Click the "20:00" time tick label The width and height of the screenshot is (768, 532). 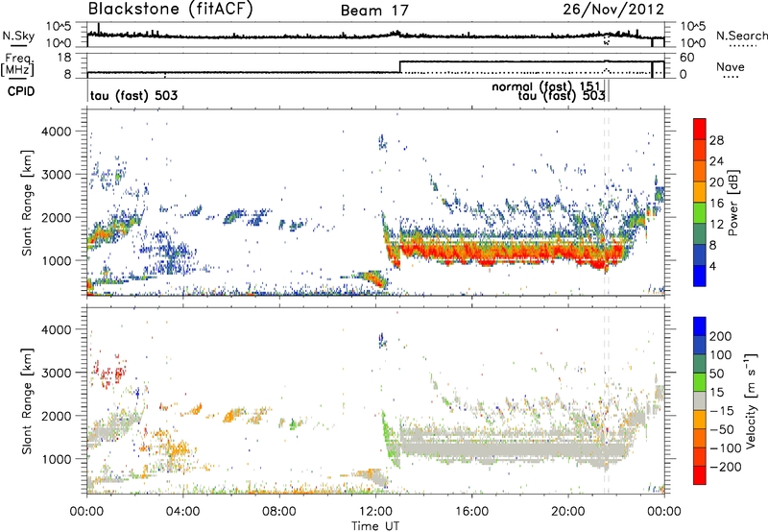pyautogui.click(x=567, y=512)
